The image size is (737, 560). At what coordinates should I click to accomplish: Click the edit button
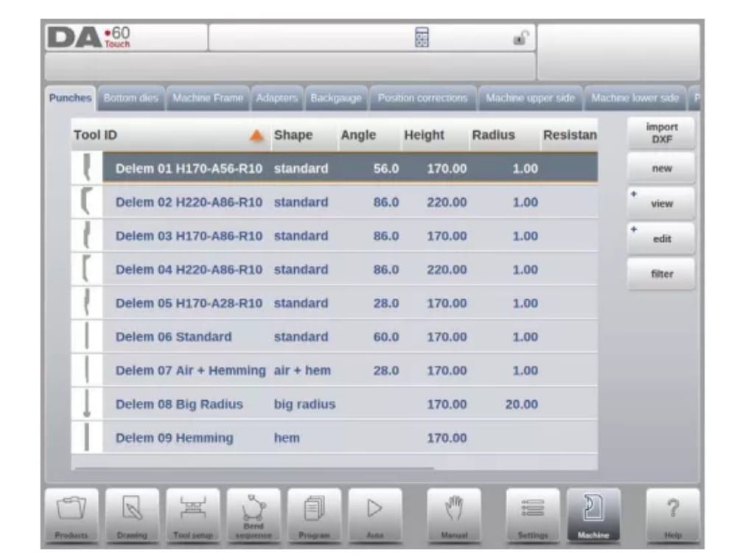[x=661, y=239]
